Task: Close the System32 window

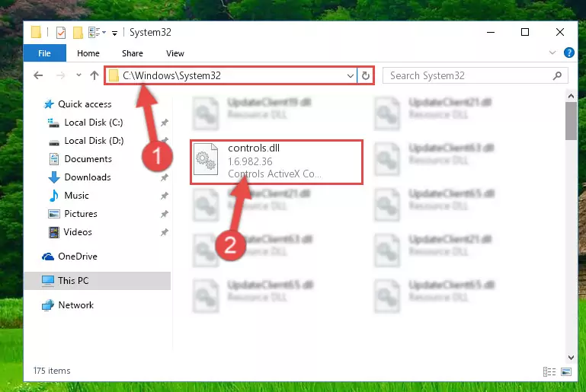Action: point(560,33)
